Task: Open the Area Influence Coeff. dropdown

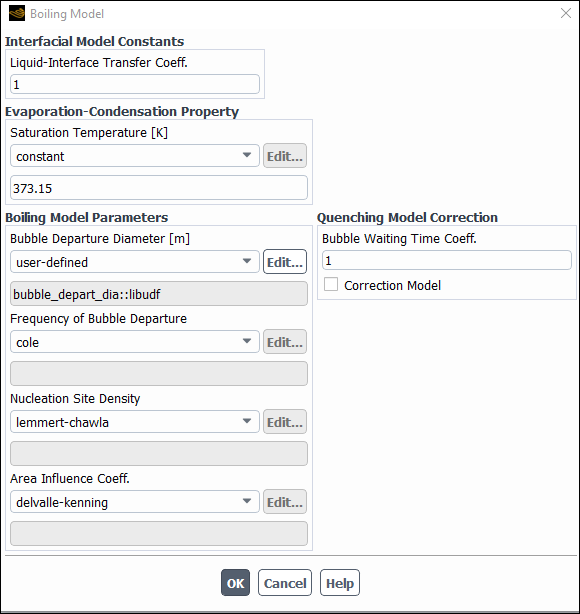Action: pos(135,502)
